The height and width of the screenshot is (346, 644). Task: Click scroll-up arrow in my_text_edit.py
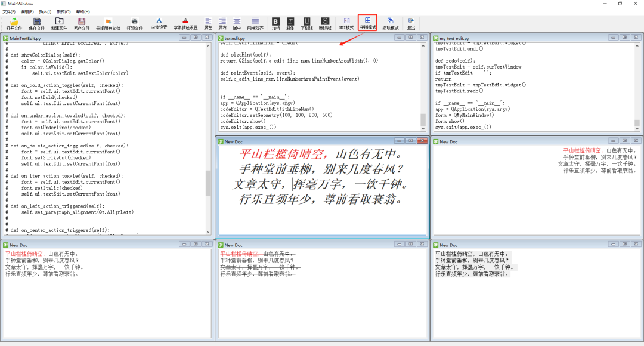637,46
